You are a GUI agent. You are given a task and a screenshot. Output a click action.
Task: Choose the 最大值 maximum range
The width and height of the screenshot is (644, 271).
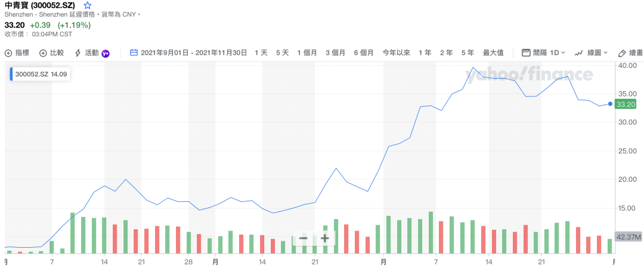tap(493, 52)
